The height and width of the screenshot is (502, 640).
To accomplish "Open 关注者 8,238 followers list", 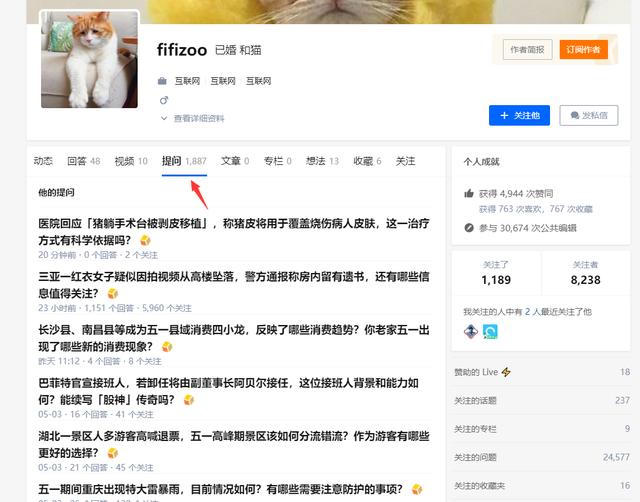I will click(x=585, y=273).
